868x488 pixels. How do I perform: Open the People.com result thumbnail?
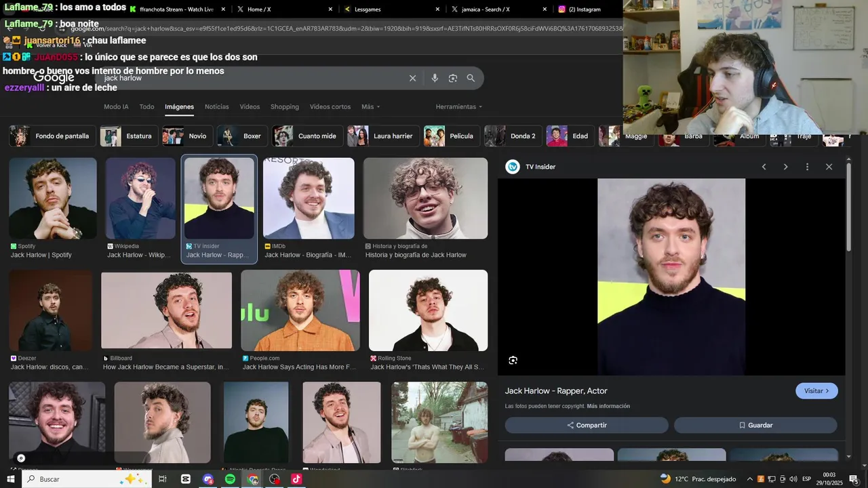[x=300, y=310]
